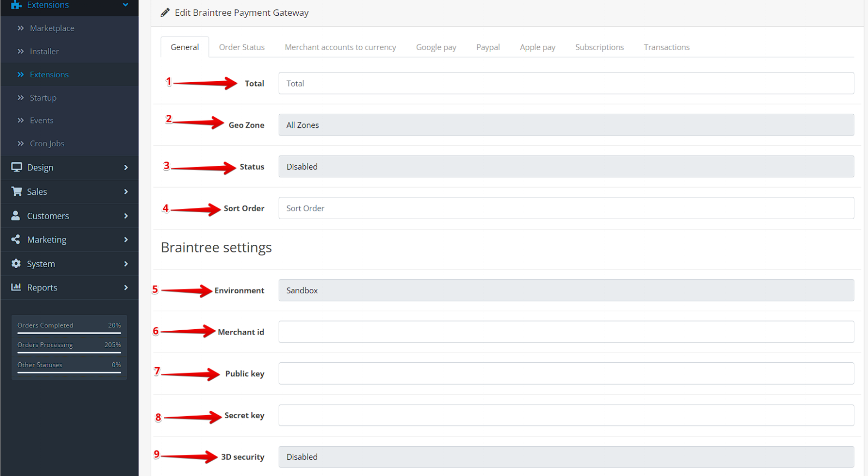The height and width of the screenshot is (476, 868).
Task: Click the Sales shopping cart icon
Action: [x=16, y=191]
